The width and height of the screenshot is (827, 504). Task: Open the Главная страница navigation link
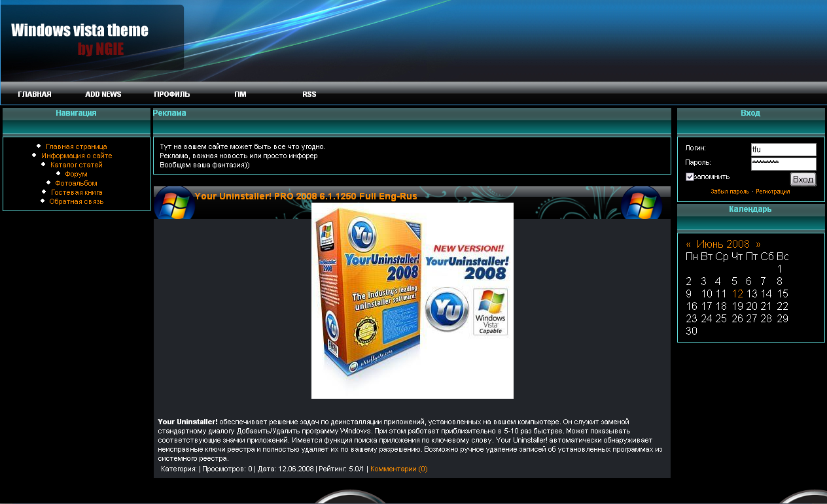tap(77, 146)
